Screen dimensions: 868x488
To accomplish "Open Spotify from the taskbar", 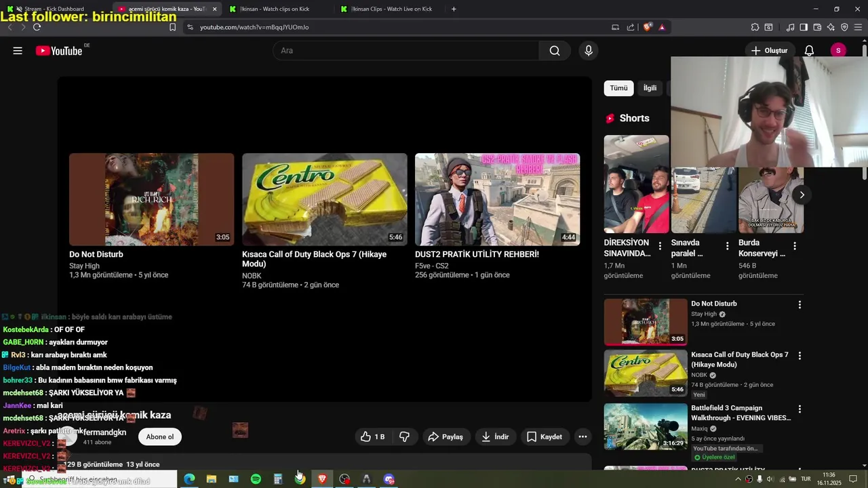I will click(256, 479).
